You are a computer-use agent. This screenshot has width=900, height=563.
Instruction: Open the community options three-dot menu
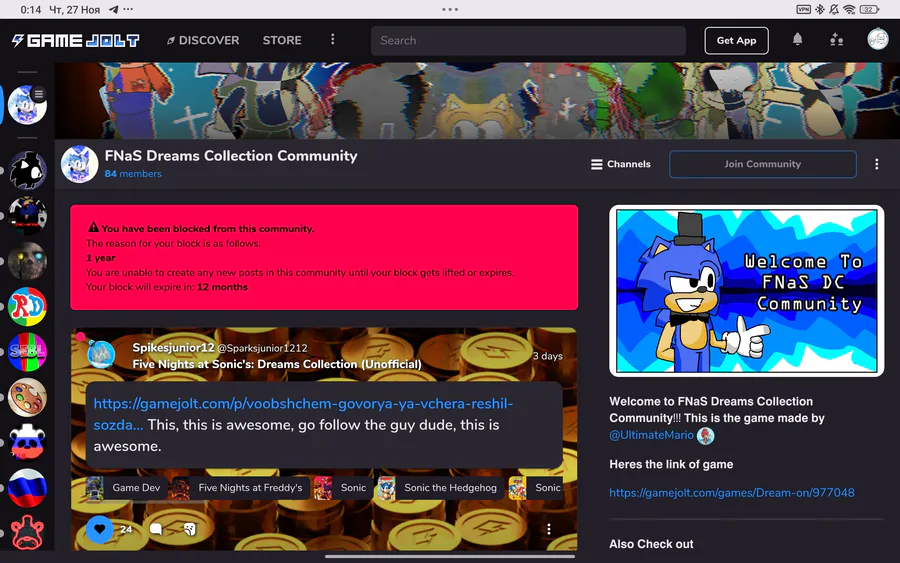(876, 164)
